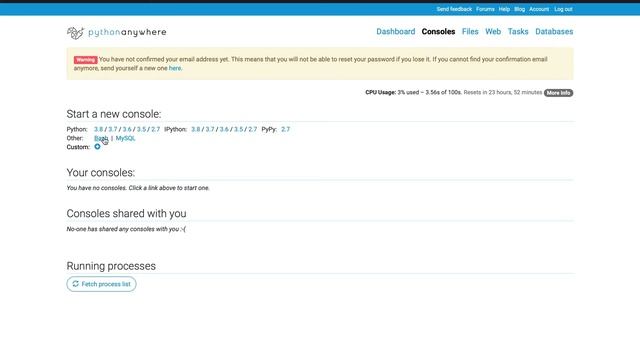Start an IPython 3.7 console
This screenshot has width=640, height=360.
(x=210, y=129)
